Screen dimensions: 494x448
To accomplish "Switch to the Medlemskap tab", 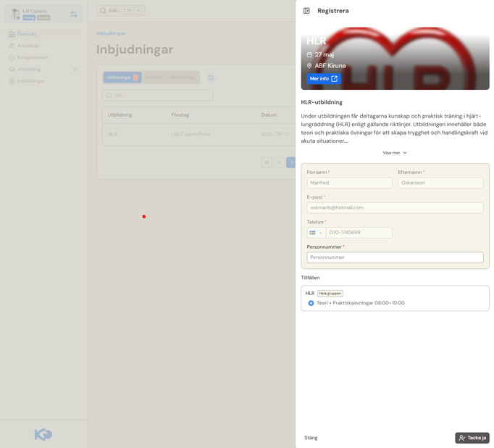I will [183, 78].
